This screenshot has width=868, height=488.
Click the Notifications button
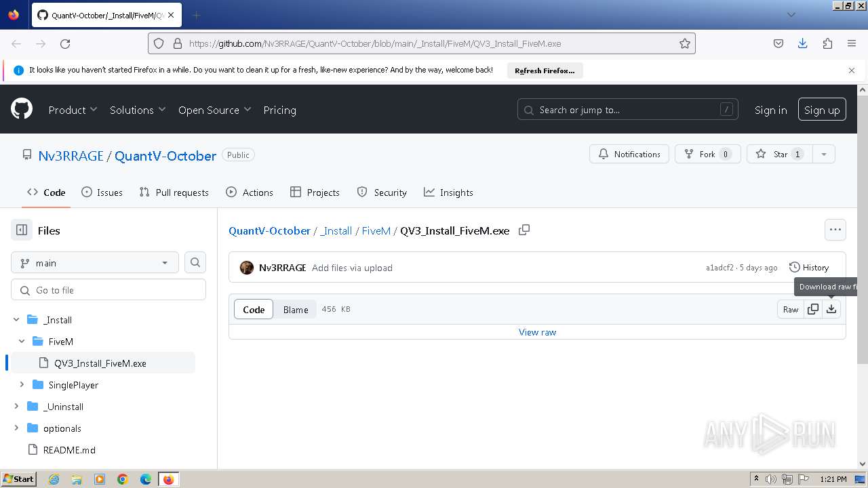click(629, 155)
